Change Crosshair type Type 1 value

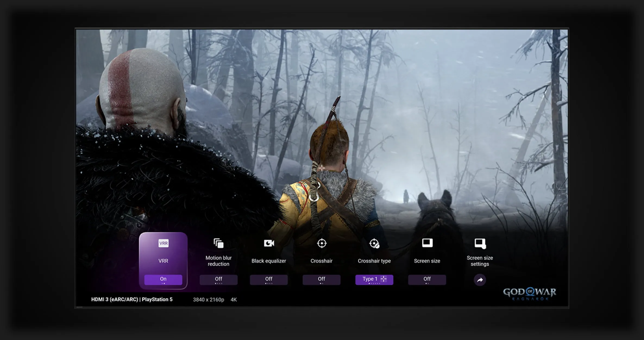tap(374, 279)
